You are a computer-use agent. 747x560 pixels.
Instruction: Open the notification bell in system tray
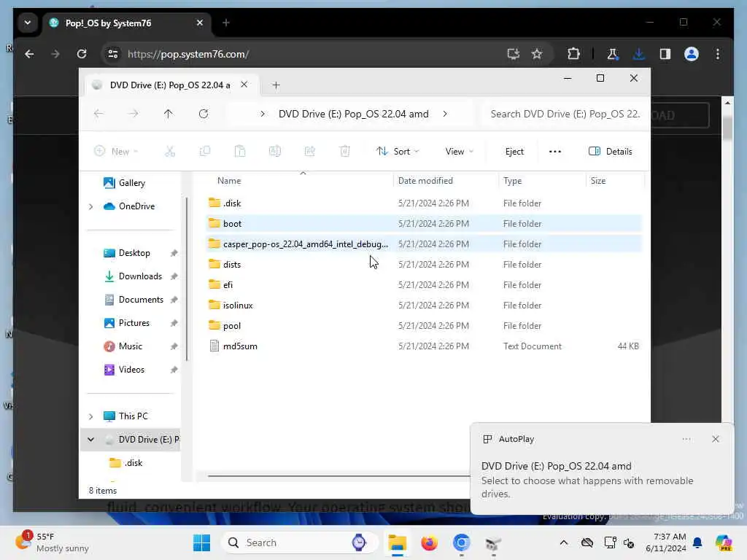[x=697, y=542]
